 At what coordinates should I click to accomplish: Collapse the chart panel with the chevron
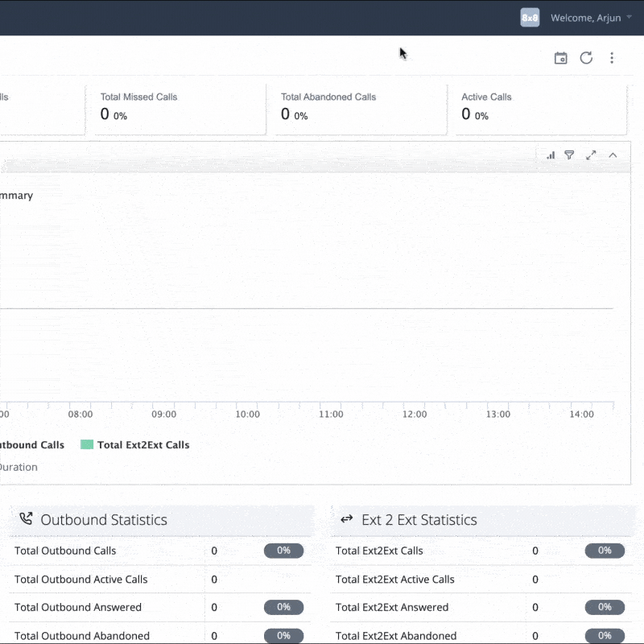(613, 155)
